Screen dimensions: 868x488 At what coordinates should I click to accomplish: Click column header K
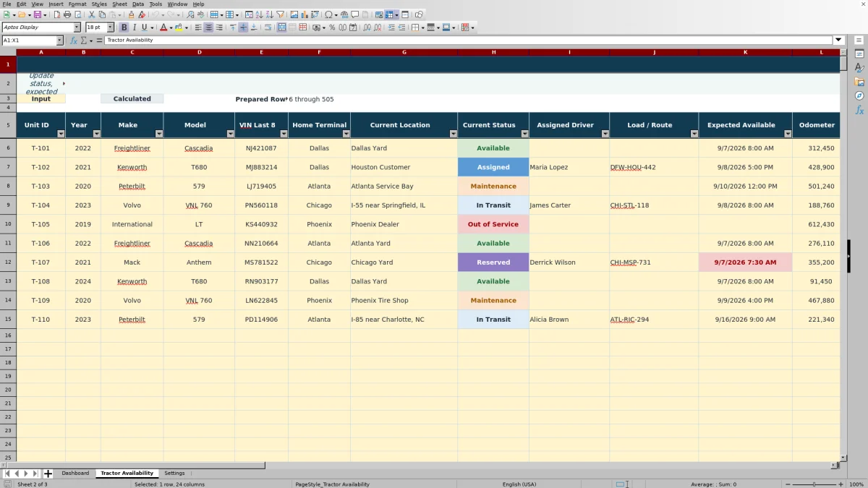[745, 52]
